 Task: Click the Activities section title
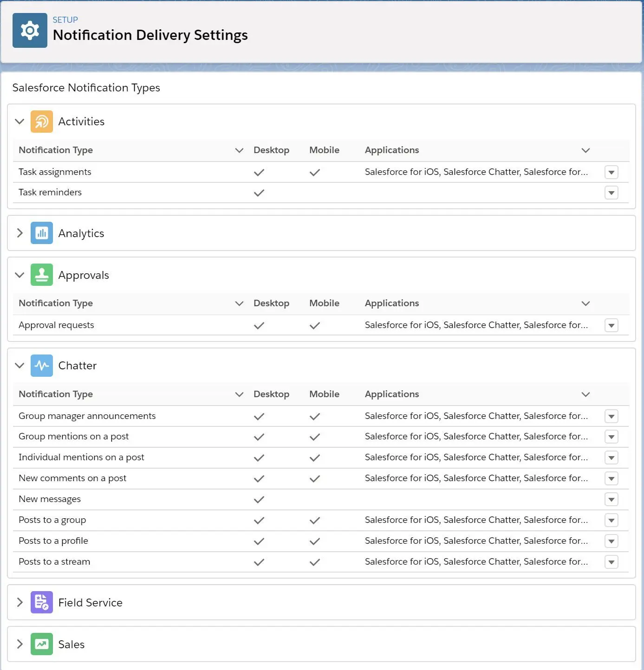81,122
